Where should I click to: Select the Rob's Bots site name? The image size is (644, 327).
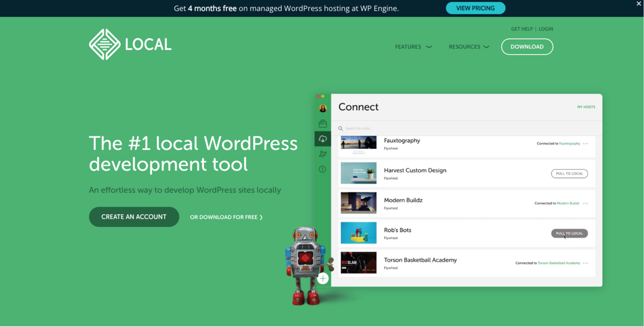398,230
